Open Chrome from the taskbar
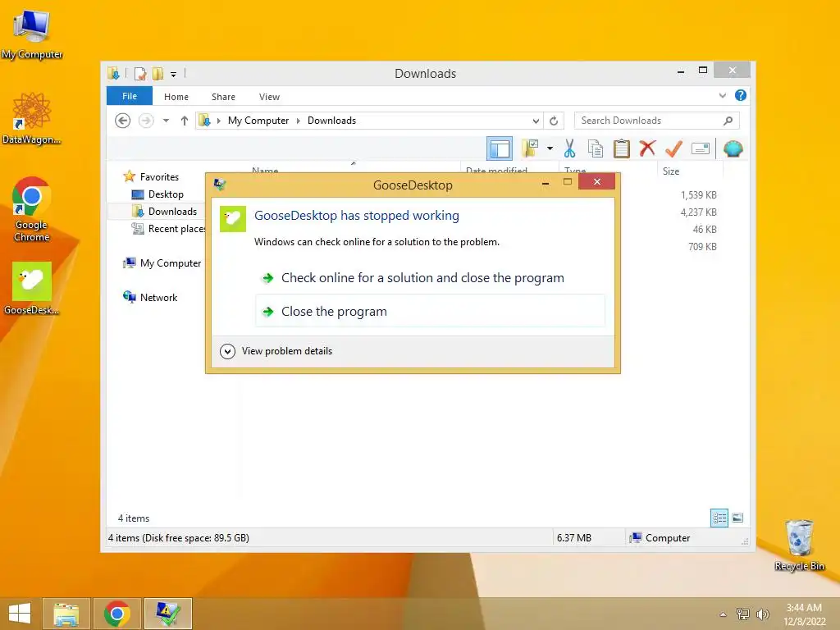 point(117,614)
